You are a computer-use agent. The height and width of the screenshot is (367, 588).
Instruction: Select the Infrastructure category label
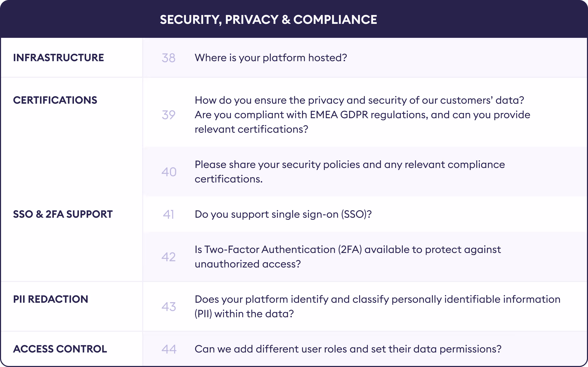click(58, 58)
